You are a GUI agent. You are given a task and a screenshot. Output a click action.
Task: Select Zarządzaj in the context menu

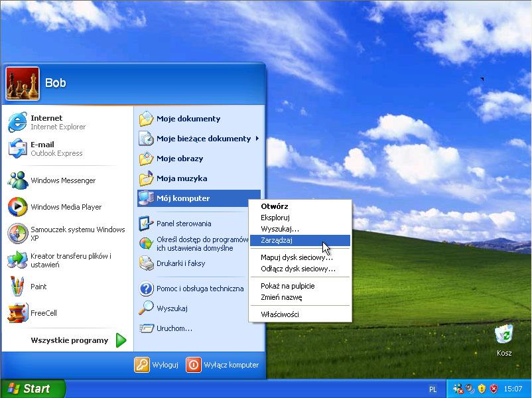pyautogui.click(x=300, y=240)
